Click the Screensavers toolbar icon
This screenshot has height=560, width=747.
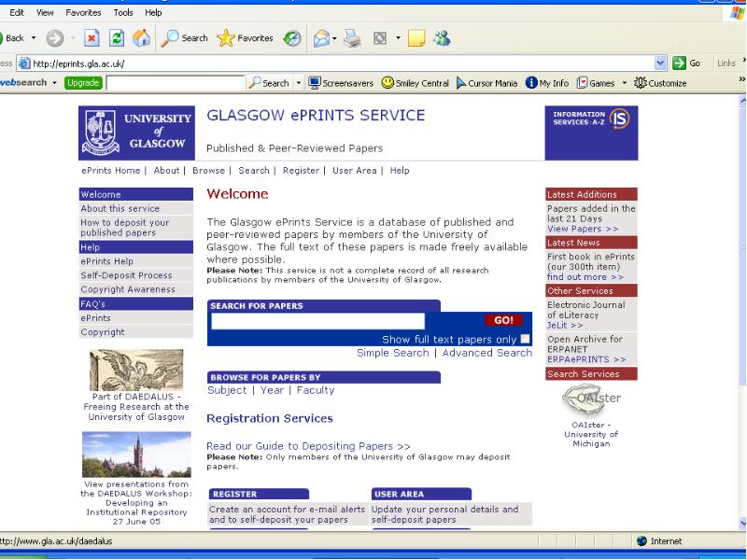pos(341,83)
